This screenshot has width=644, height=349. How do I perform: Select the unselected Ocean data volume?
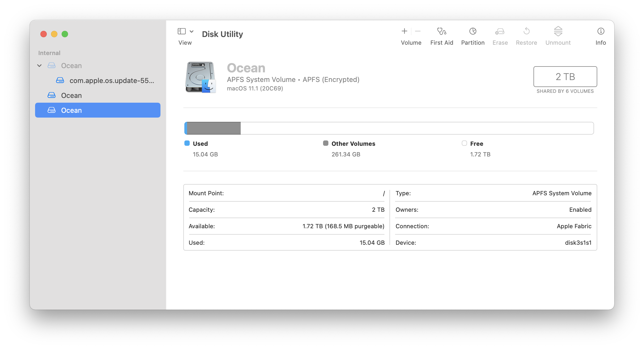pyautogui.click(x=71, y=95)
